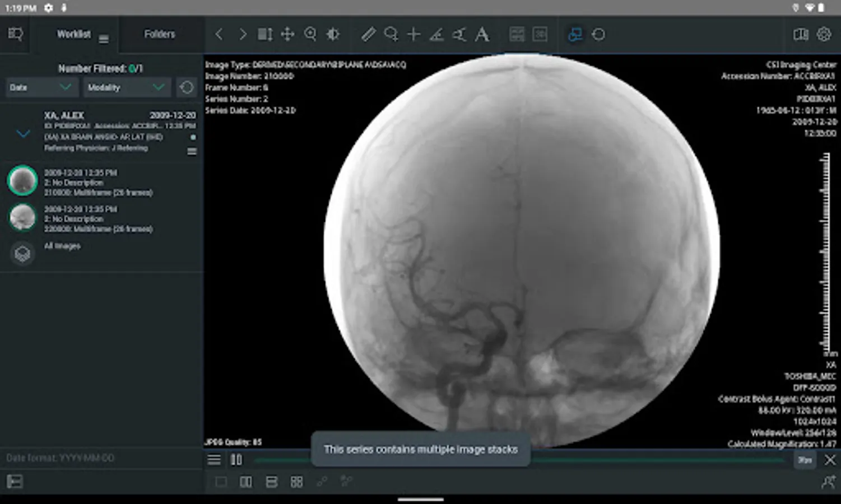Switch to the Folders tab
This screenshot has width=841, height=504.
point(160,34)
